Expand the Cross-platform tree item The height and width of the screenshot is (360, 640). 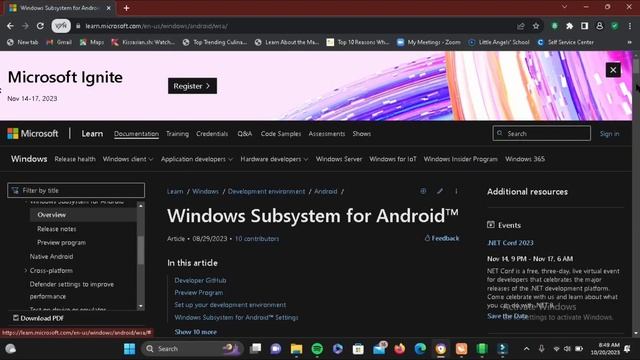point(26,271)
